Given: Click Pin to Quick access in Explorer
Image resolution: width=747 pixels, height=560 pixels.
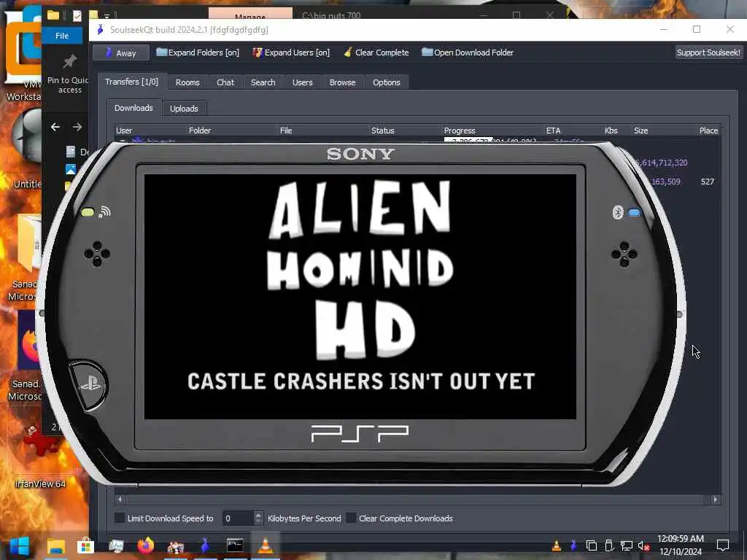Looking at the screenshot, I should (x=69, y=74).
